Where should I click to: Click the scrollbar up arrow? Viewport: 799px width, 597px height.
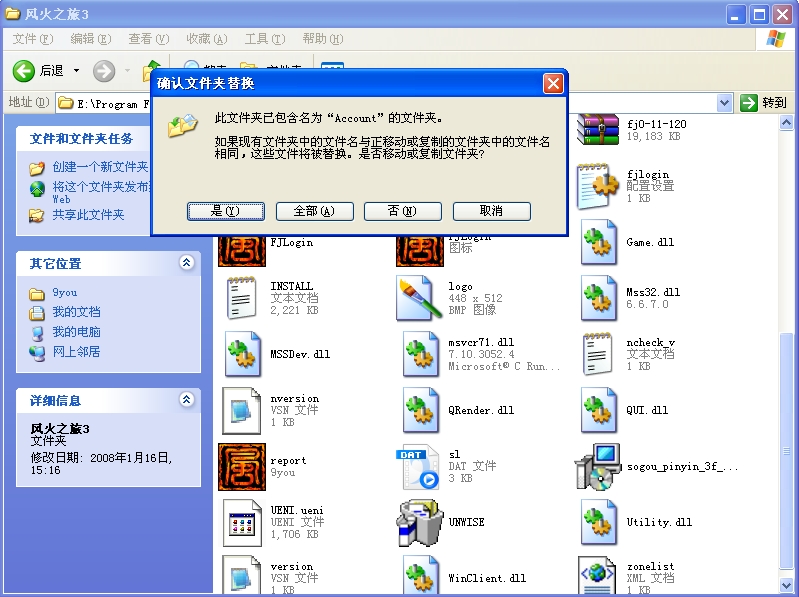tap(786, 123)
